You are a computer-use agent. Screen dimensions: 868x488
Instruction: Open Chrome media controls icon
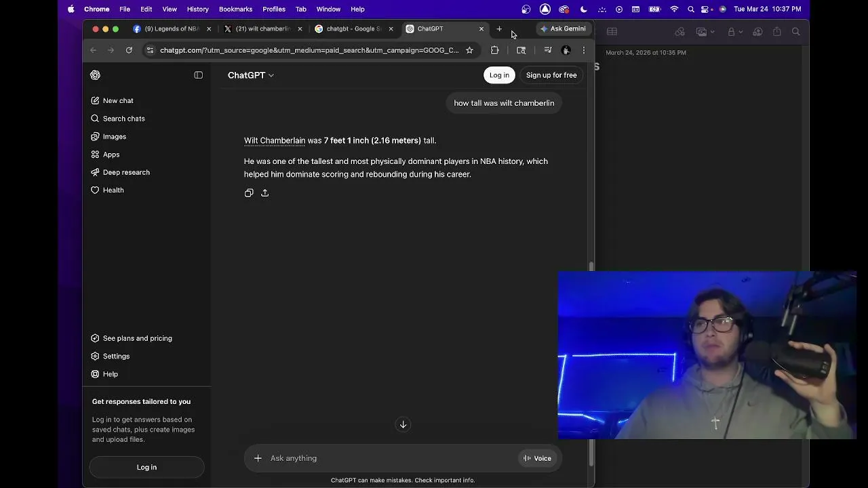(x=549, y=50)
